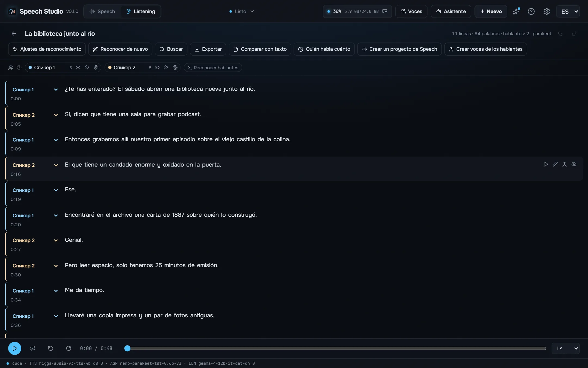Image resolution: width=588 pixels, height=368 pixels.
Task: Expand speaker chevron on 0:05 line
Action: 56,115
